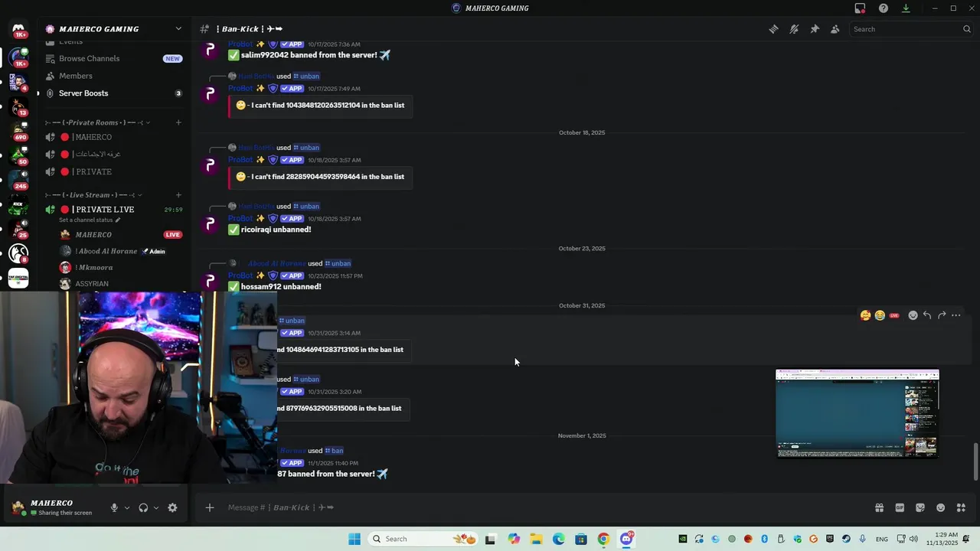Click the green download update icon
Image resolution: width=980 pixels, height=551 pixels.
pyautogui.click(x=906, y=8)
